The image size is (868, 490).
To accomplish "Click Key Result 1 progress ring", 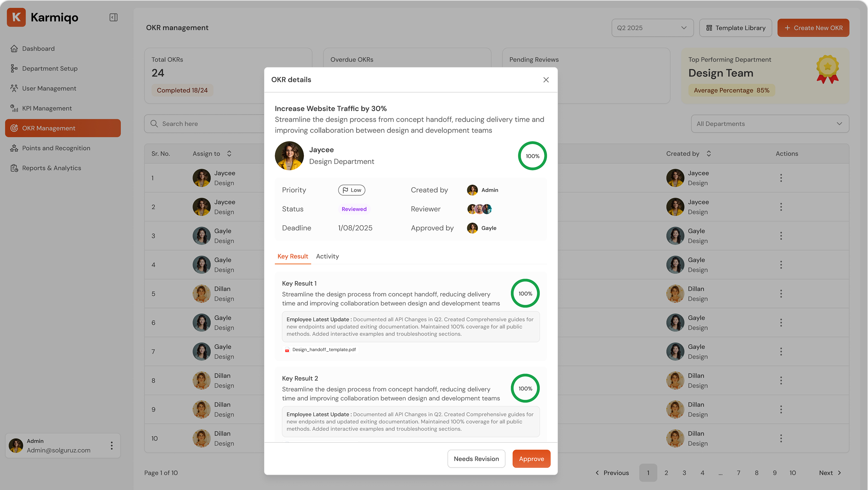I will pos(525,293).
